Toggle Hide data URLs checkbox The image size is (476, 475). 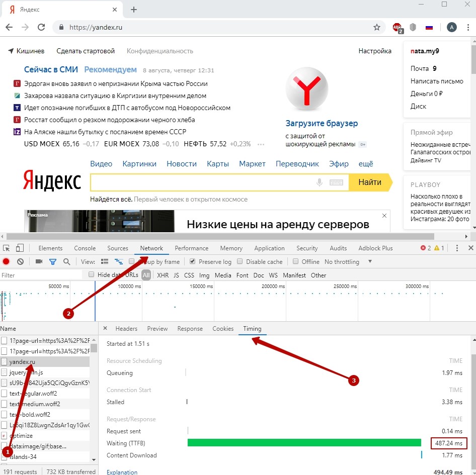pos(91,274)
